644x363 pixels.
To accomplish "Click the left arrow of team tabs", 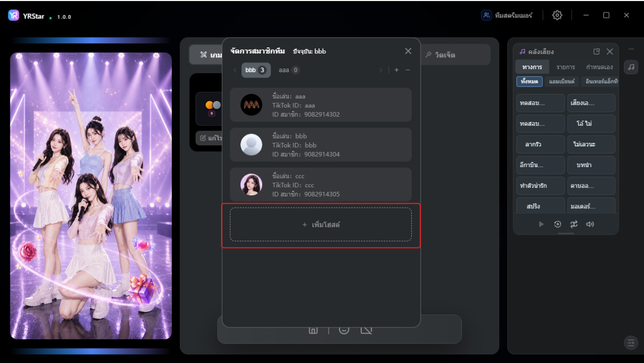I will click(235, 70).
